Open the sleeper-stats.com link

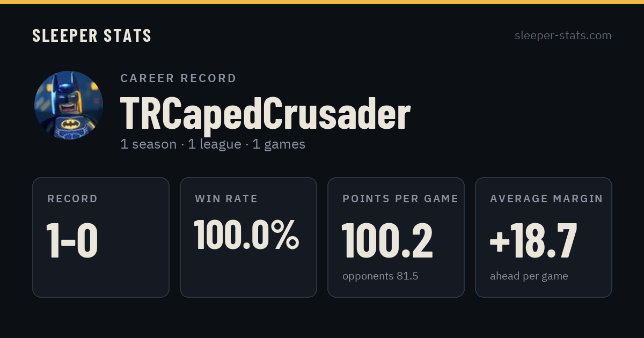point(563,35)
